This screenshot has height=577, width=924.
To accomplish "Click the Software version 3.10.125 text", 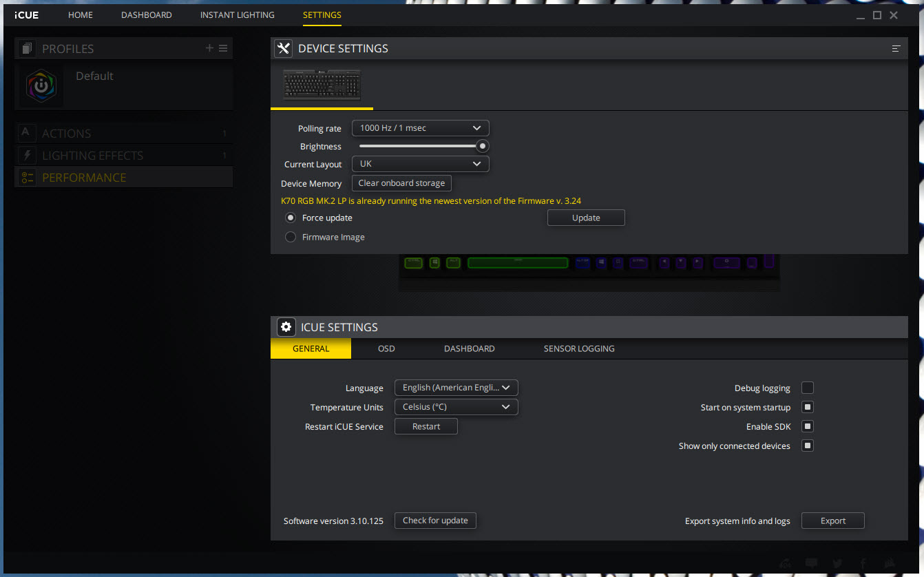I will (333, 521).
